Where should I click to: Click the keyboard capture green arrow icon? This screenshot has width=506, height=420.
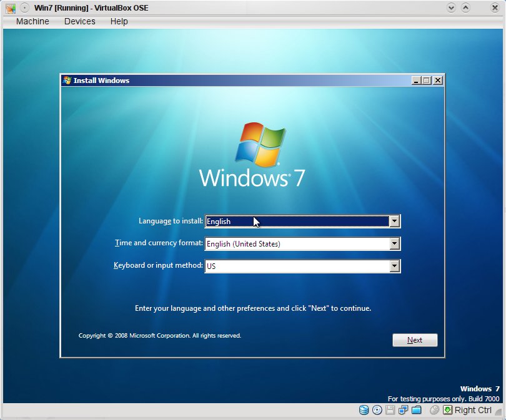tap(447, 410)
